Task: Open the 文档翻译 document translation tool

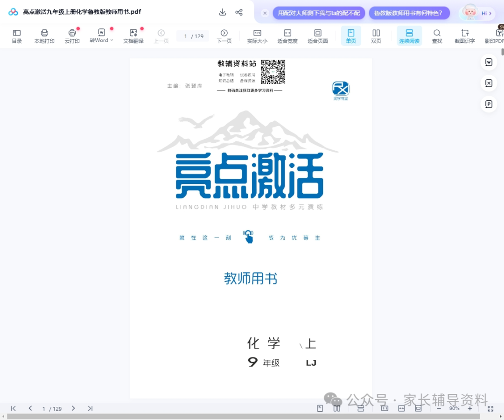Action: tap(133, 36)
